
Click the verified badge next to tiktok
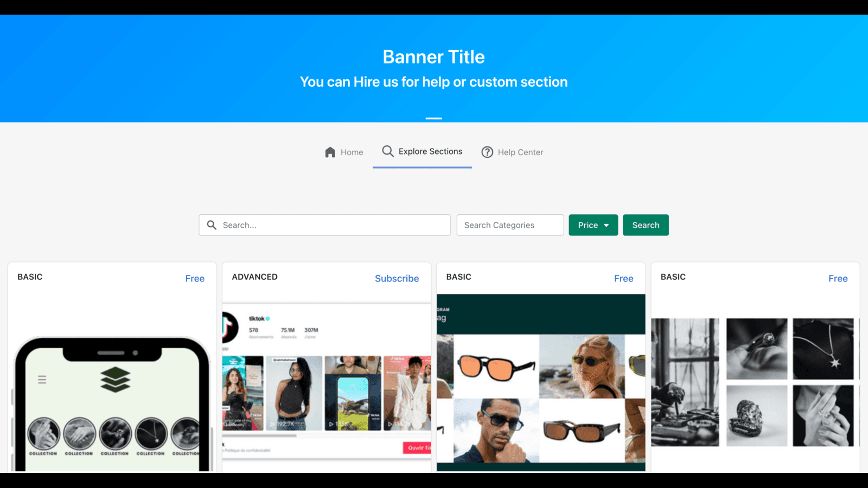click(268, 319)
